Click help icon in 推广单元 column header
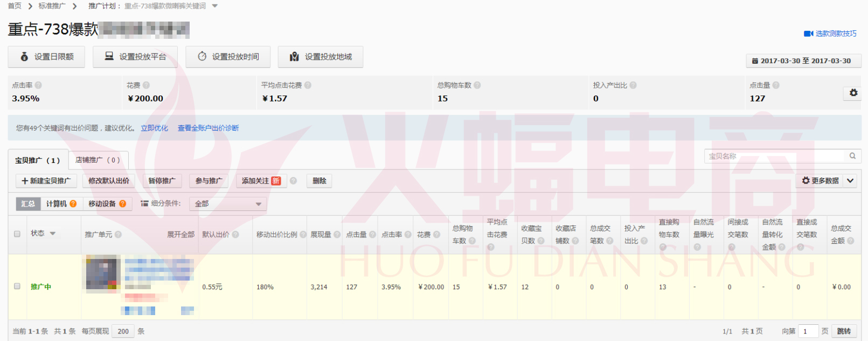The width and height of the screenshot is (868, 341). pos(118,235)
